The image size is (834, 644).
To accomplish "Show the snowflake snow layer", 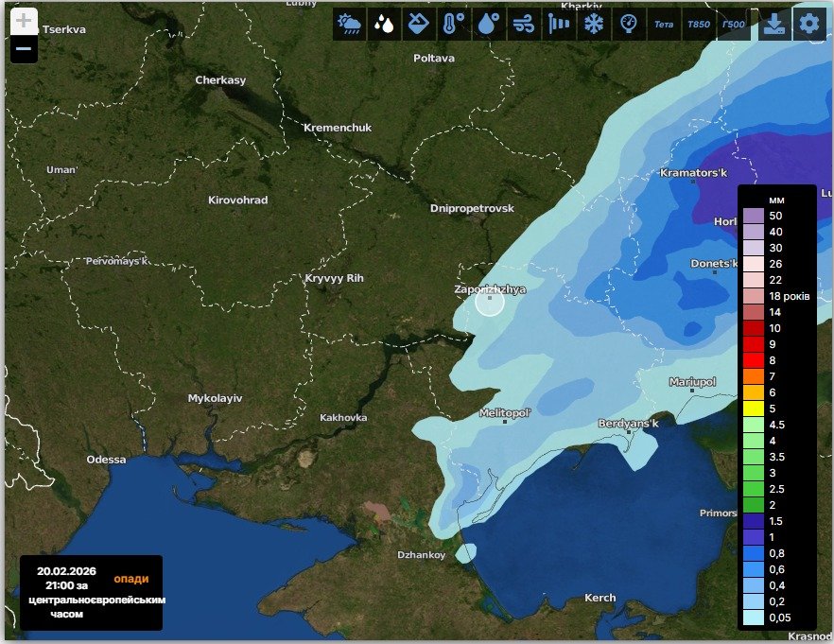I will [593, 25].
